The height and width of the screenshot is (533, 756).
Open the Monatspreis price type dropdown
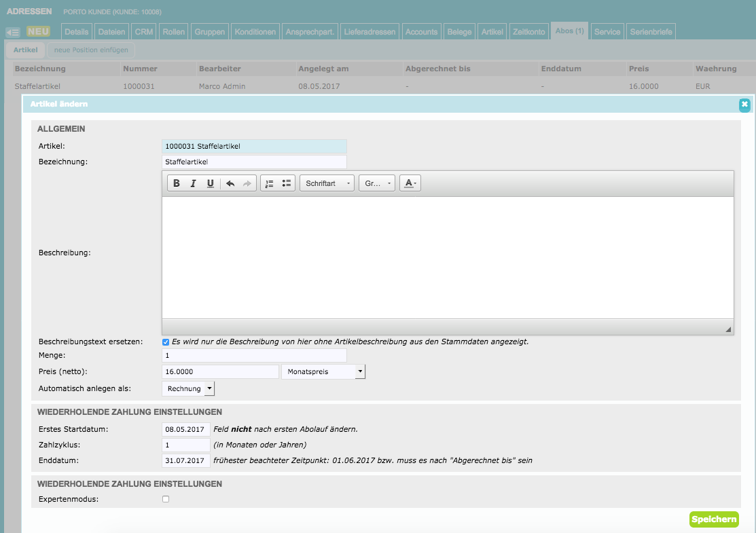pyautogui.click(x=323, y=372)
